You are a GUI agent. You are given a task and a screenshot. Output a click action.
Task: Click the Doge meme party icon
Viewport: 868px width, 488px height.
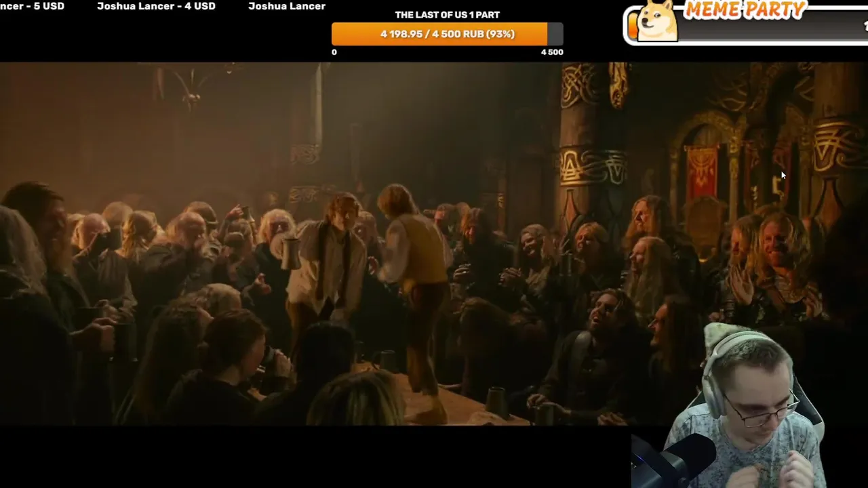(656, 20)
